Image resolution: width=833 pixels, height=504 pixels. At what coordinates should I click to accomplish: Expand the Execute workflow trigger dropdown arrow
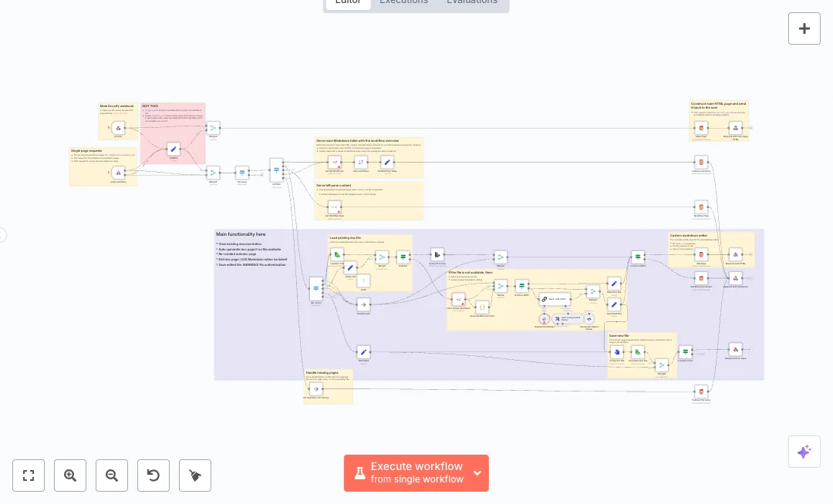pos(477,473)
